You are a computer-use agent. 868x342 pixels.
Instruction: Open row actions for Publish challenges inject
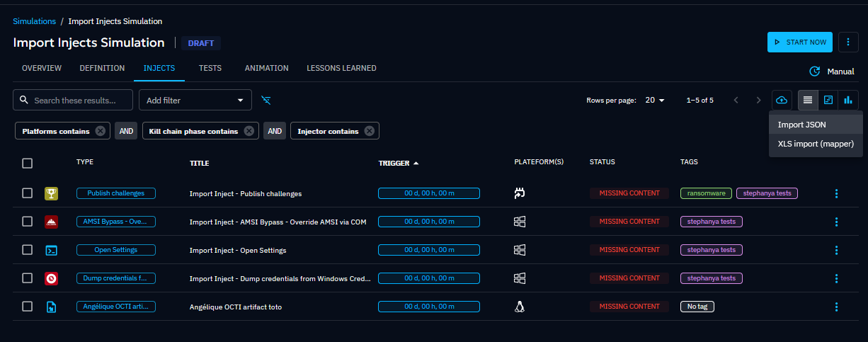point(836,193)
